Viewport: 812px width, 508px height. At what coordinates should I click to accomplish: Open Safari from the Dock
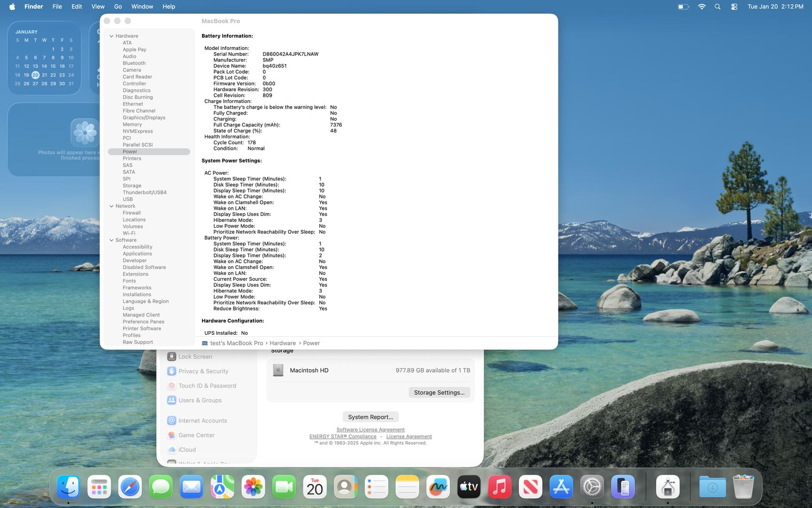[130, 487]
